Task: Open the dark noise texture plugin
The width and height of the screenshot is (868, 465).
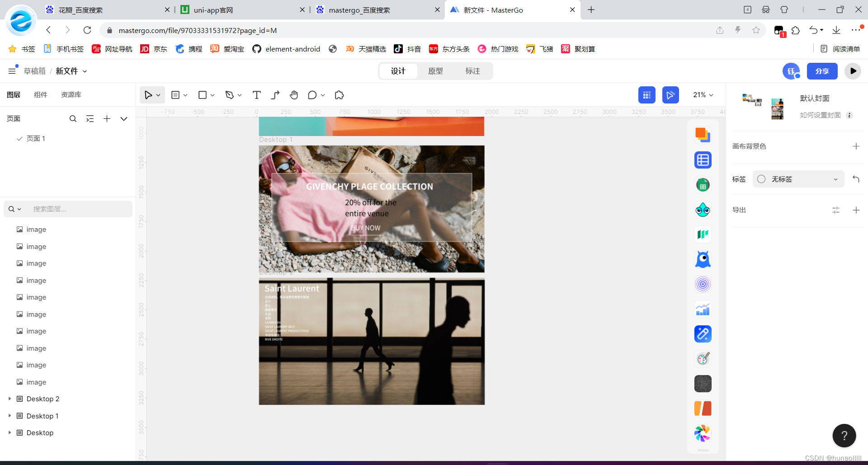Action: (703, 384)
